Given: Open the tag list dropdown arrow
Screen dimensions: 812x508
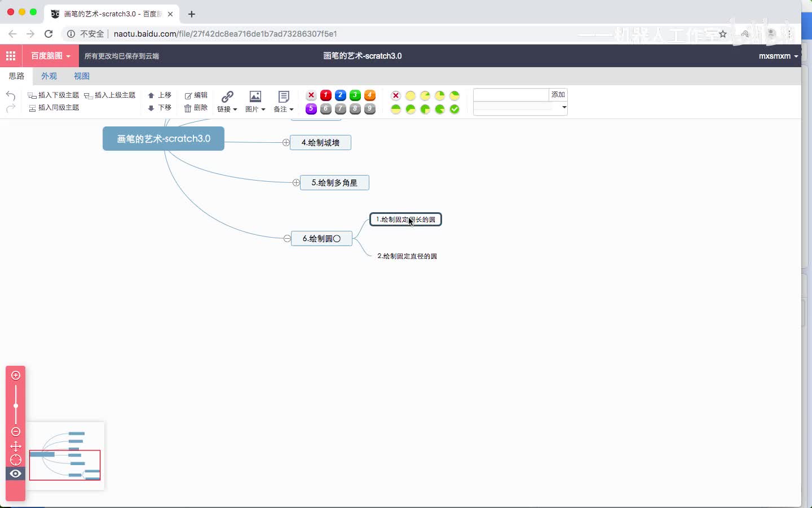Looking at the screenshot, I should point(564,107).
